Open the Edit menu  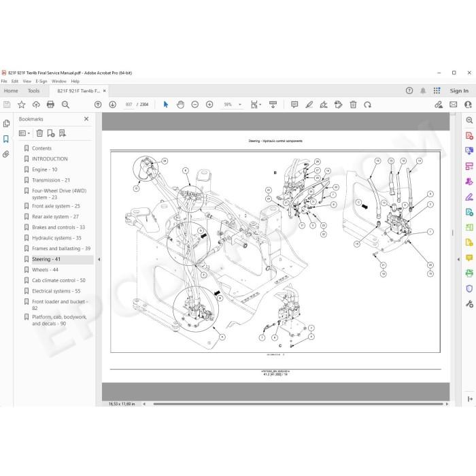tap(14, 81)
